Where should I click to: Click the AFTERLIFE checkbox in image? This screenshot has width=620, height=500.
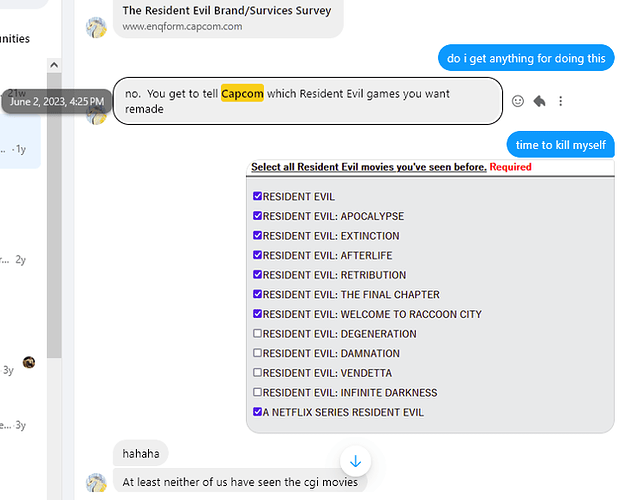click(257, 255)
